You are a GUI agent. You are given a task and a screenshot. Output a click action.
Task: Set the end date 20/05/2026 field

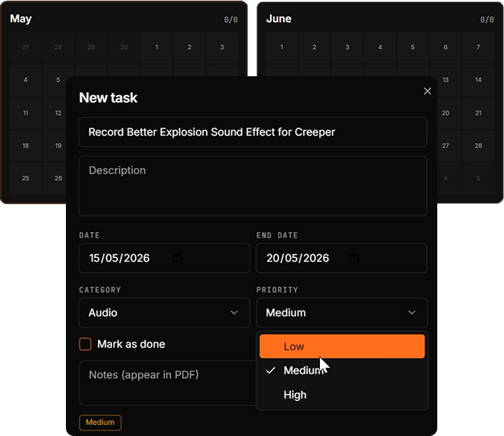click(342, 258)
